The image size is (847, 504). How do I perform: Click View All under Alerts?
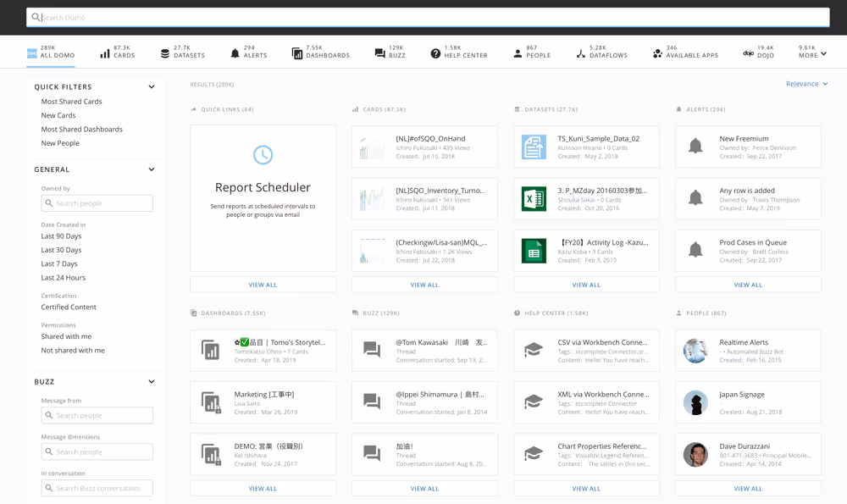748,285
